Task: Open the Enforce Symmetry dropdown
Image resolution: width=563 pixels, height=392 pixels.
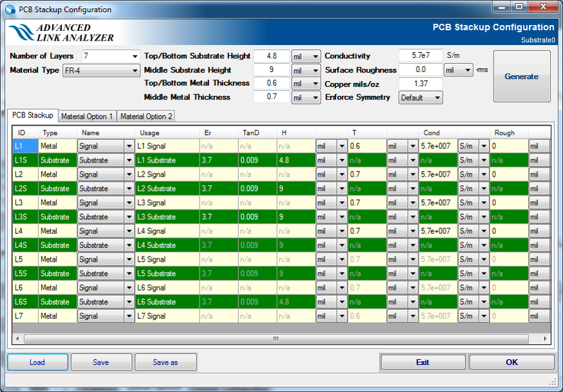Action: (x=420, y=98)
